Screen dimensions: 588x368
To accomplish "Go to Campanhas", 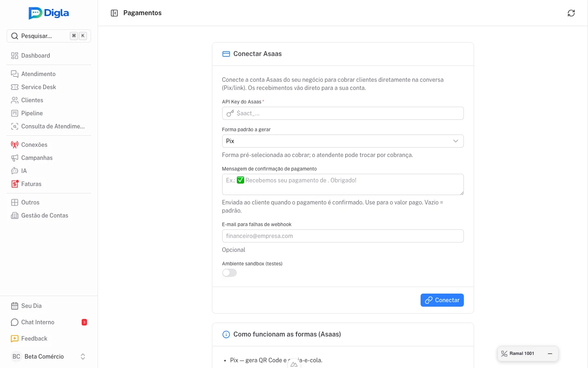I will pyautogui.click(x=49, y=158).
